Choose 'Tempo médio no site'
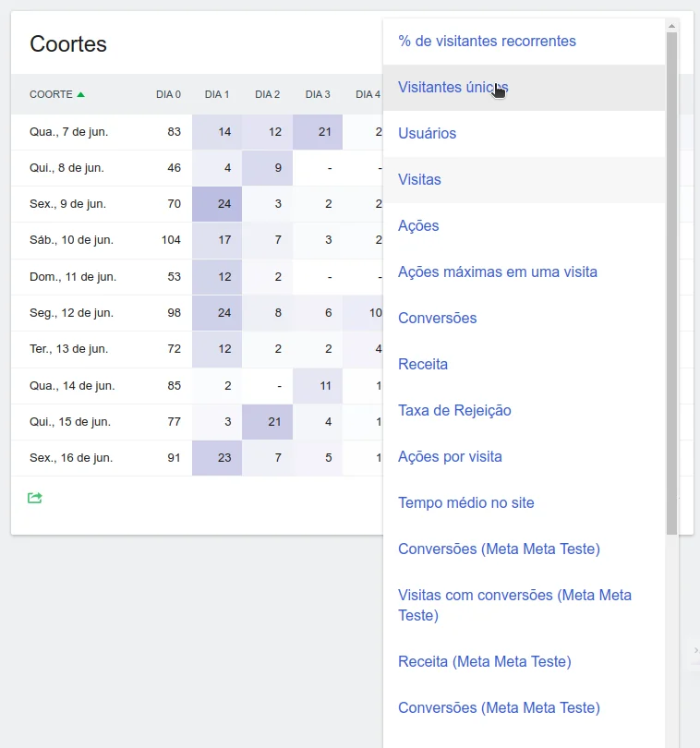Viewport: 700px width, 748px height. click(465, 503)
